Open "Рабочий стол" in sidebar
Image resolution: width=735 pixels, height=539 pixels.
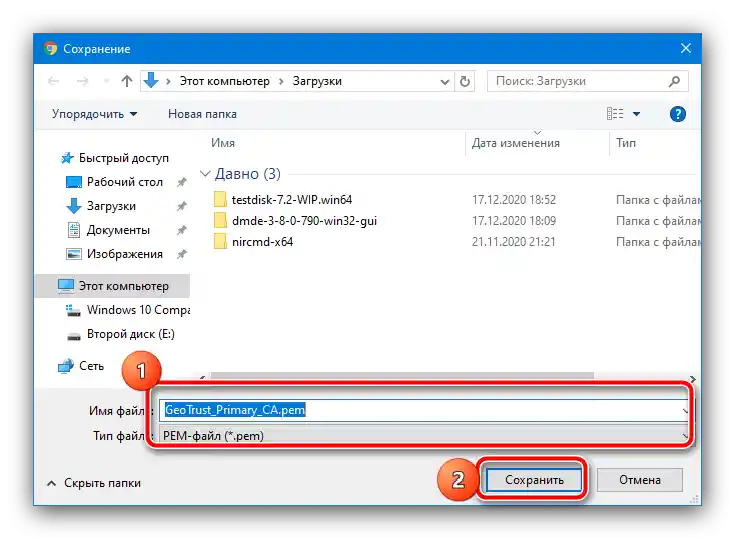(125, 182)
